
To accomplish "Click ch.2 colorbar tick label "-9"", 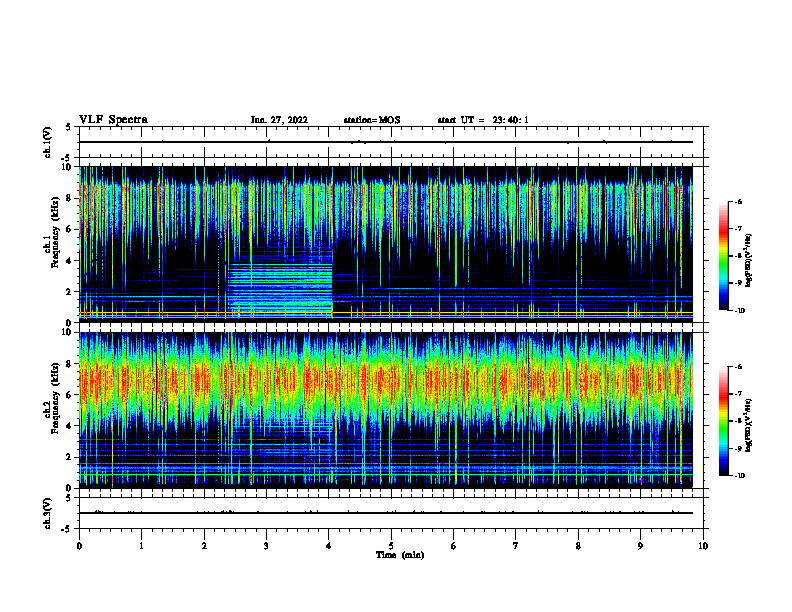I will click(738, 448).
